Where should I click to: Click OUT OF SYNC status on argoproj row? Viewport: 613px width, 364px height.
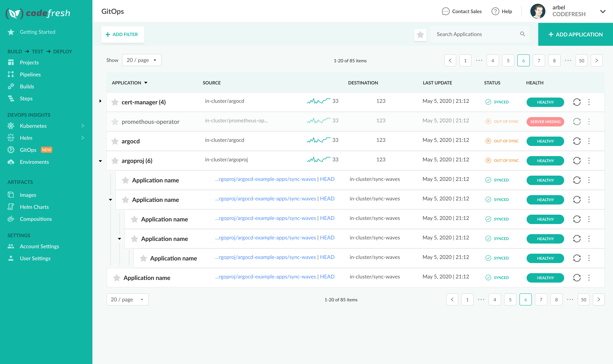pos(502,160)
